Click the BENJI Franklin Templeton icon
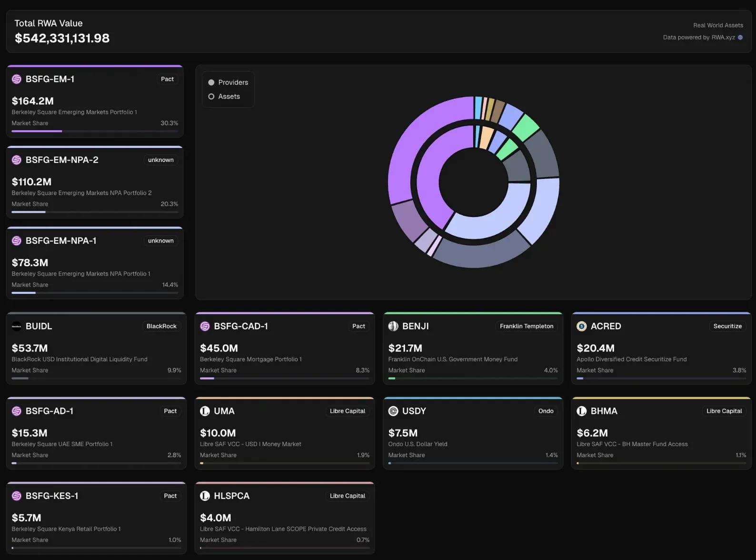Screen dimensions: 756x560 coord(393,326)
